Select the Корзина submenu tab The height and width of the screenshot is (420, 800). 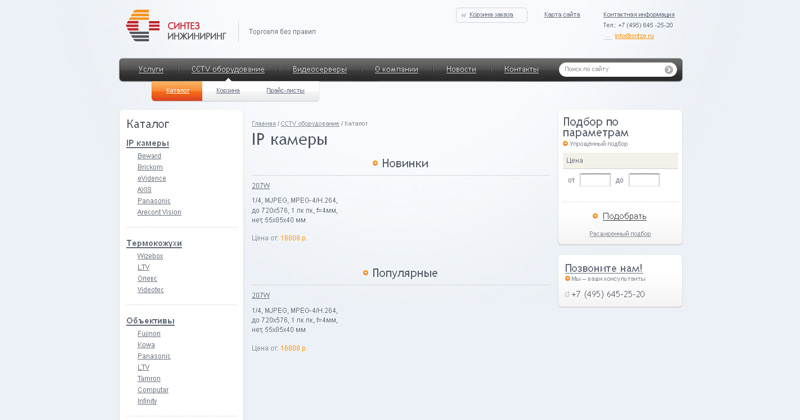click(228, 90)
